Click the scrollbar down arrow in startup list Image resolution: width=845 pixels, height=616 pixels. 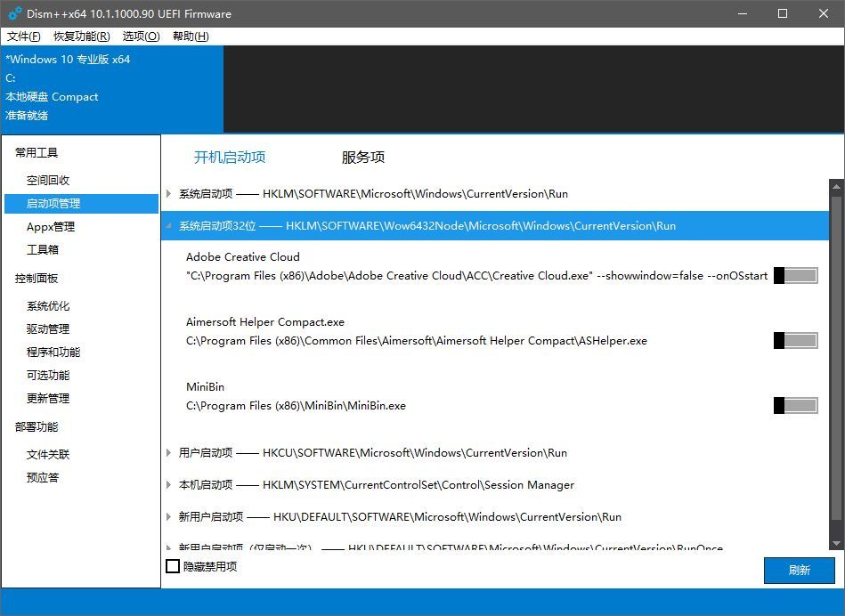pos(836,543)
